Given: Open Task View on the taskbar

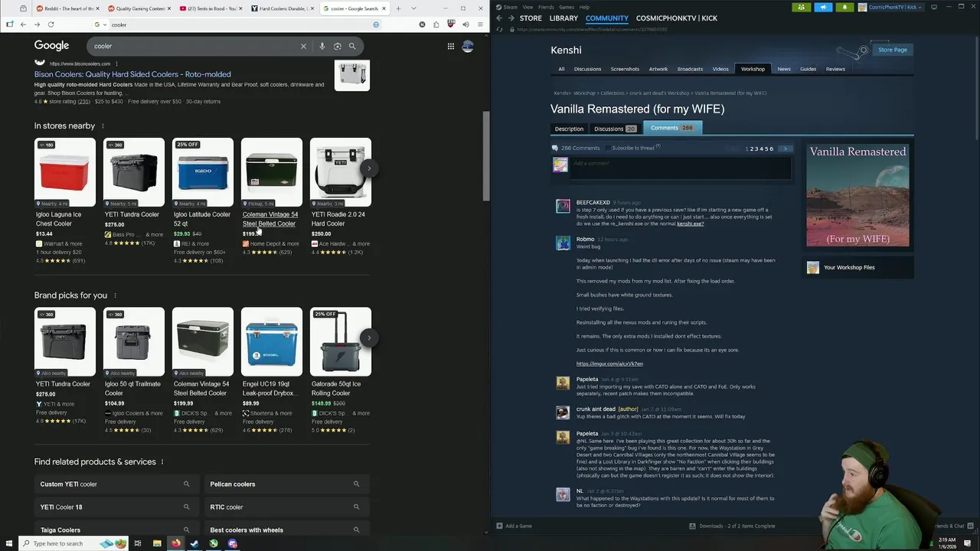Looking at the screenshot, I should (138, 543).
